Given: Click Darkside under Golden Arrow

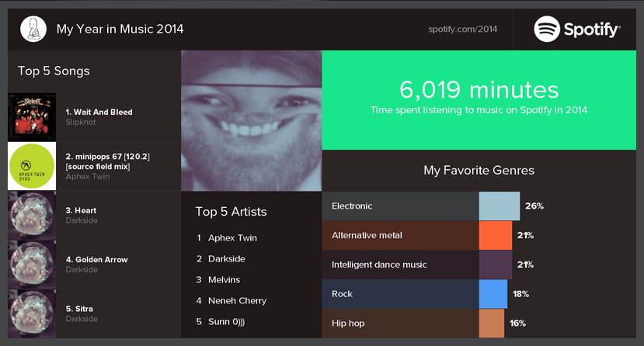Looking at the screenshot, I should click(82, 270).
